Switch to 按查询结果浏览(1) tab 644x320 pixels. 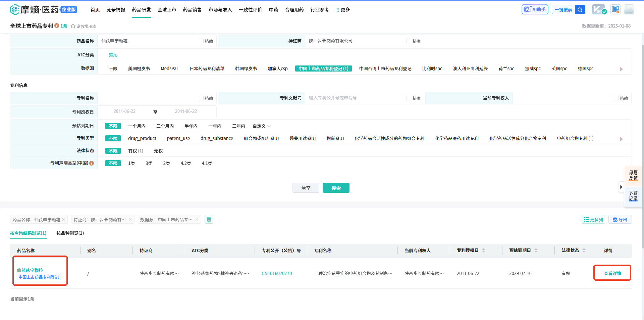click(x=28, y=233)
